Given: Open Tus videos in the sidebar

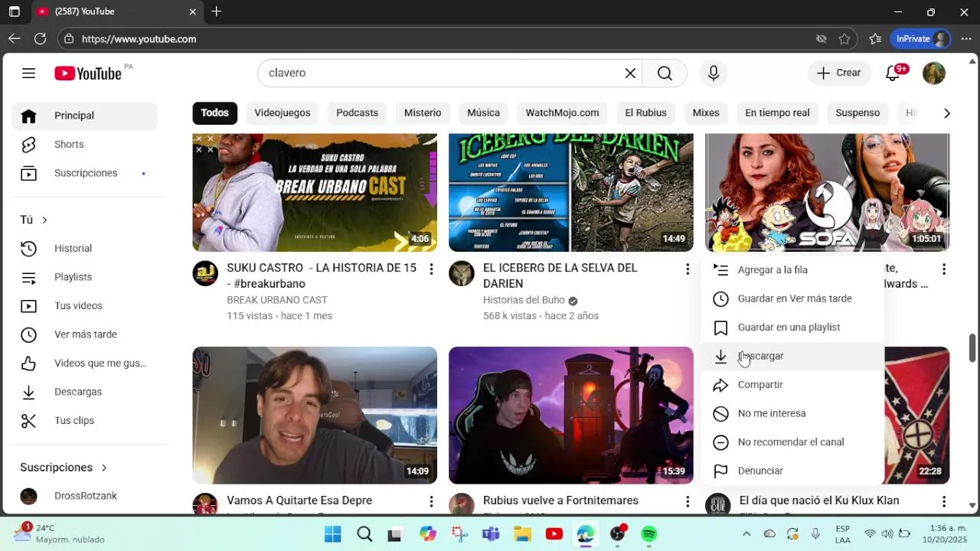Looking at the screenshot, I should pyautogui.click(x=84, y=305).
